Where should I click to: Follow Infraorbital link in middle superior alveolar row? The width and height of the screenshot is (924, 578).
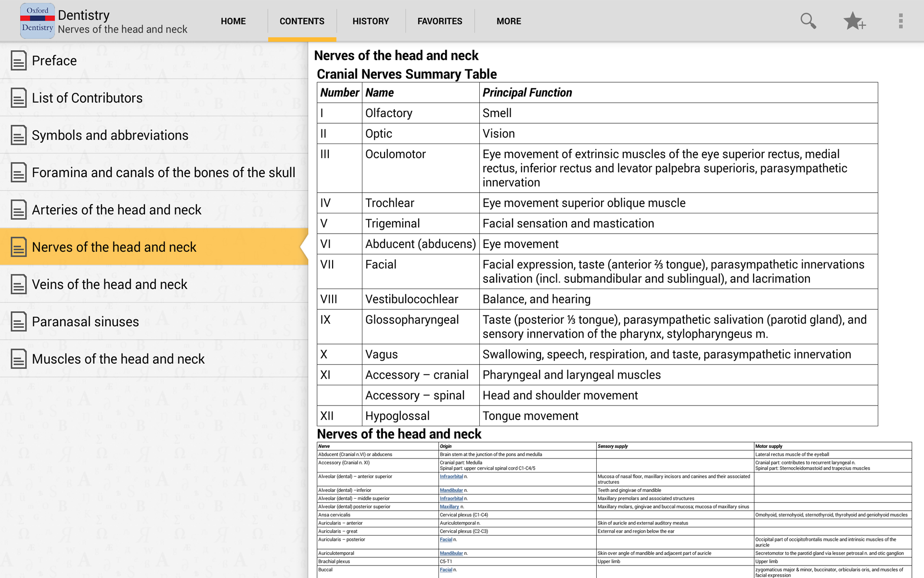pyautogui.click(x=451, y=499)
